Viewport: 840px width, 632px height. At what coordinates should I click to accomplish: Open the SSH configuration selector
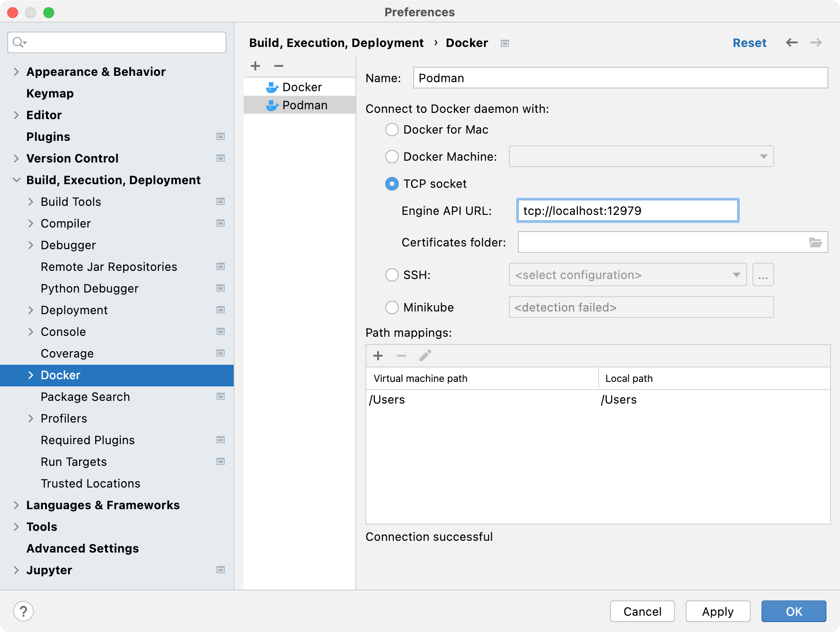(x=737, y=274)
